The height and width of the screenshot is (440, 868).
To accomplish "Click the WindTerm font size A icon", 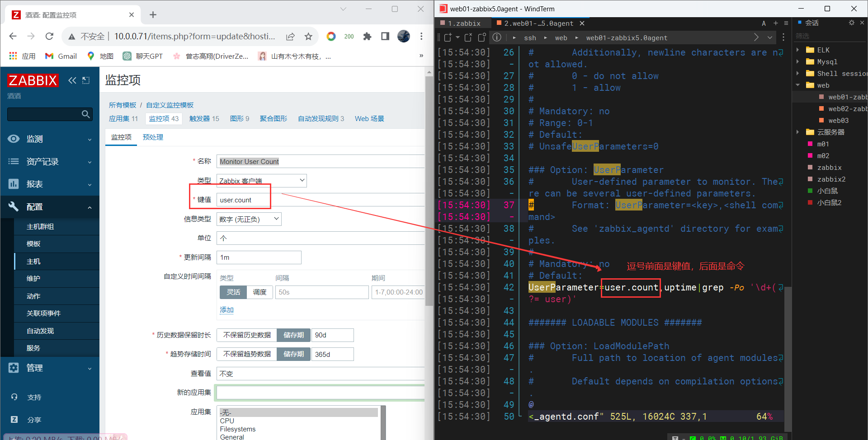I will 764,23.
